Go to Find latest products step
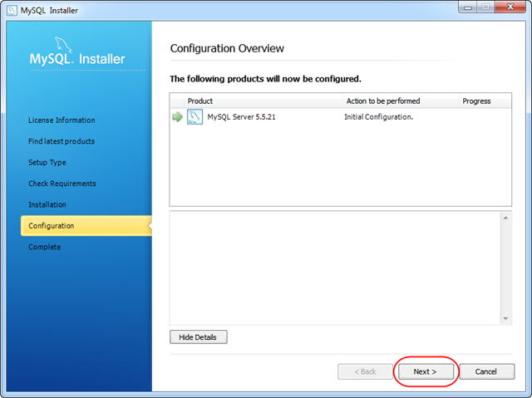Viewport: 532px width, 398px height. coord(62,141)
